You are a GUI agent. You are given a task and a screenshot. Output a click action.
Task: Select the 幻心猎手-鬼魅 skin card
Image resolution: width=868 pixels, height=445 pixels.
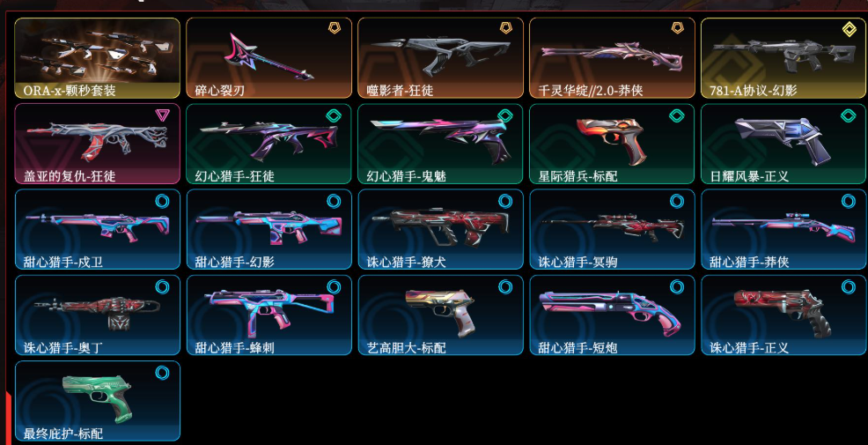click(441, 145)
